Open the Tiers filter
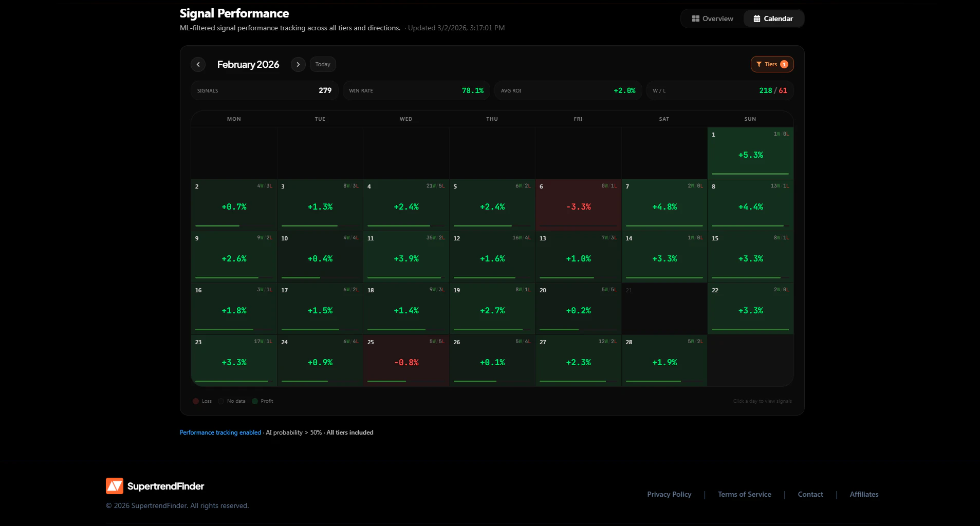Viewport: 980px width, 526px height. click(772, 64)
